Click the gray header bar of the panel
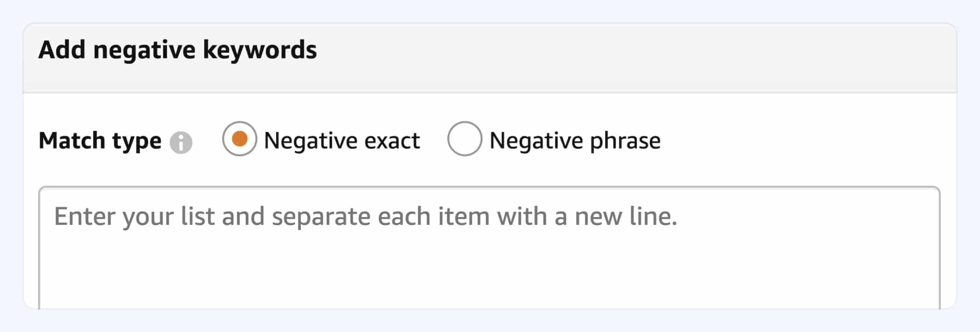This screenshot has height=332, width=980. (x=490, y=58)
